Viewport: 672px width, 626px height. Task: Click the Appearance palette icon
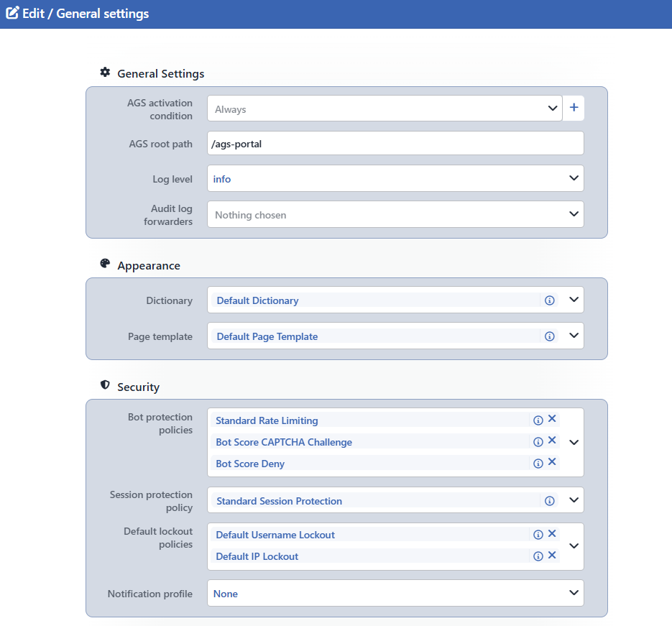105,264
